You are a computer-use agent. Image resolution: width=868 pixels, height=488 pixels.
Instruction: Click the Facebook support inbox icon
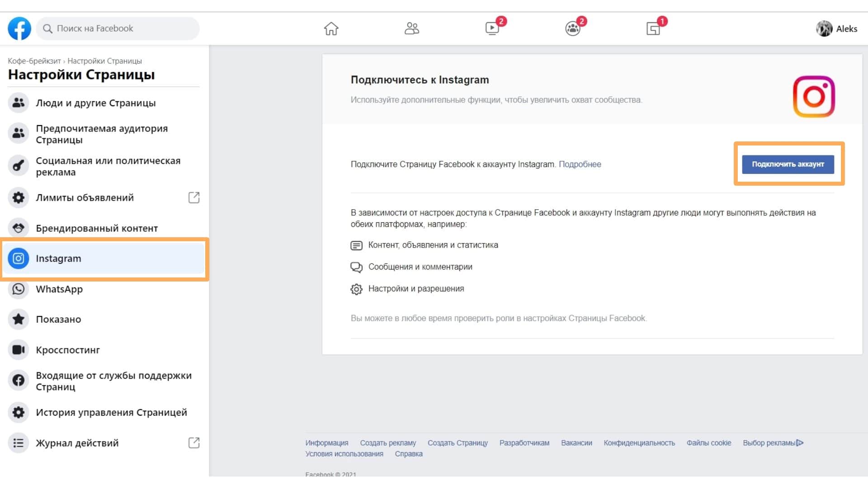pos(19,380)
